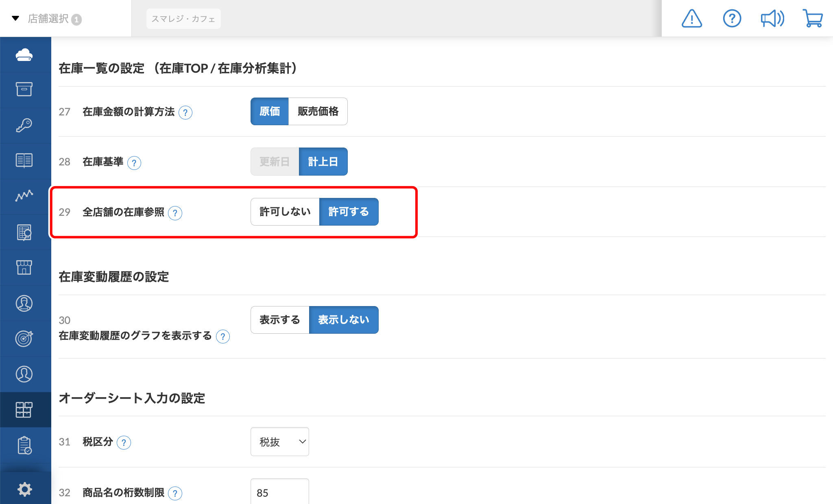Select 原価 for stock amount calculation
The image size is (833, 504).
tap(270, 111)
